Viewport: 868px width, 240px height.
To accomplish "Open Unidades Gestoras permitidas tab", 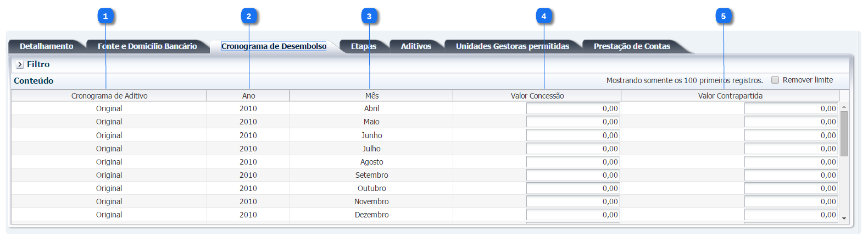I will pos(512,46).
